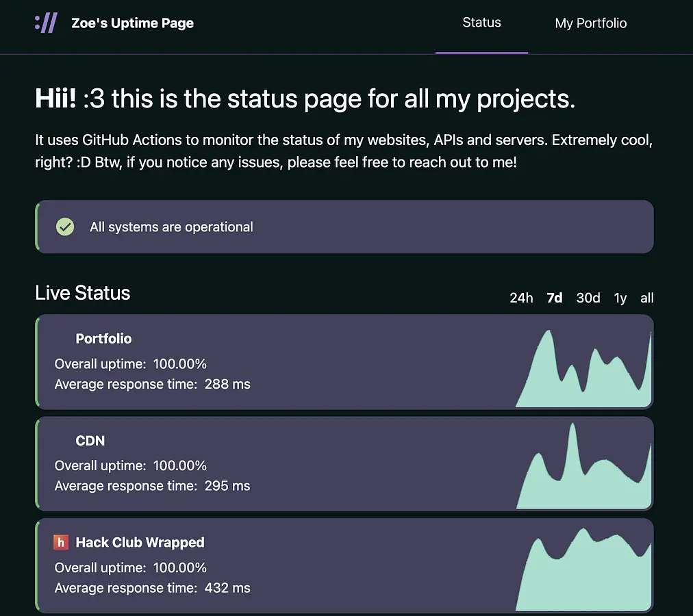Select the 'all' time range option
693x616 pixels.
646,298
